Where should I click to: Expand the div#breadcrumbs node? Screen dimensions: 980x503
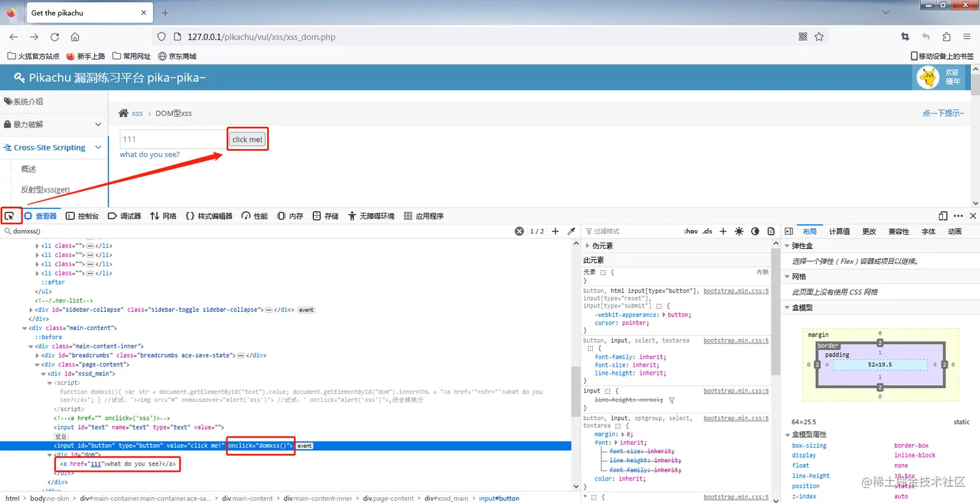point(38,355)
